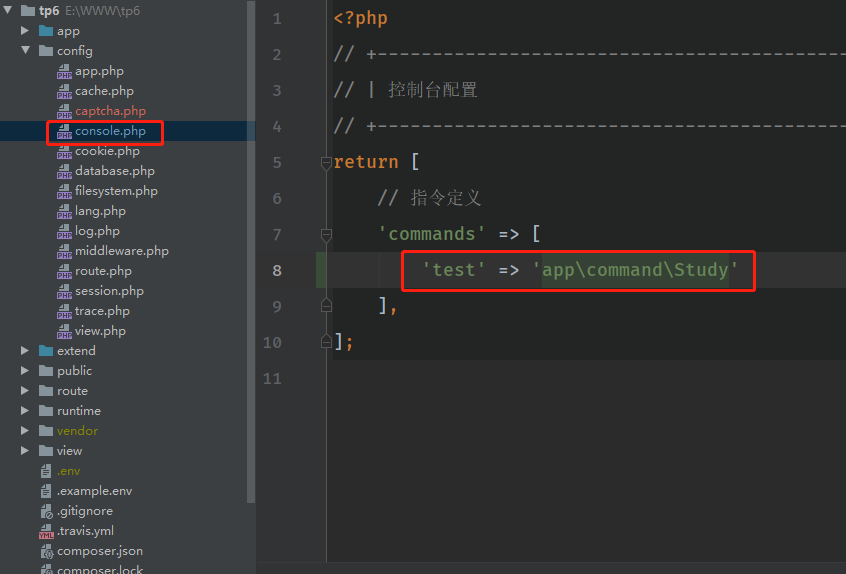Fold the commands array at line 7
Screen dimensions: 846x574
point(326,235)
